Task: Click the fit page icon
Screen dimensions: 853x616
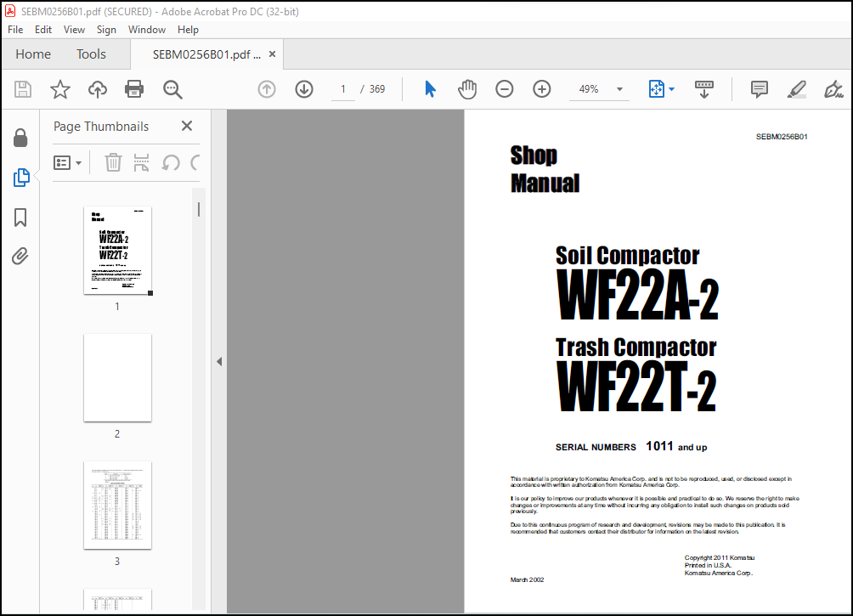Action: (x=656, y=89)
